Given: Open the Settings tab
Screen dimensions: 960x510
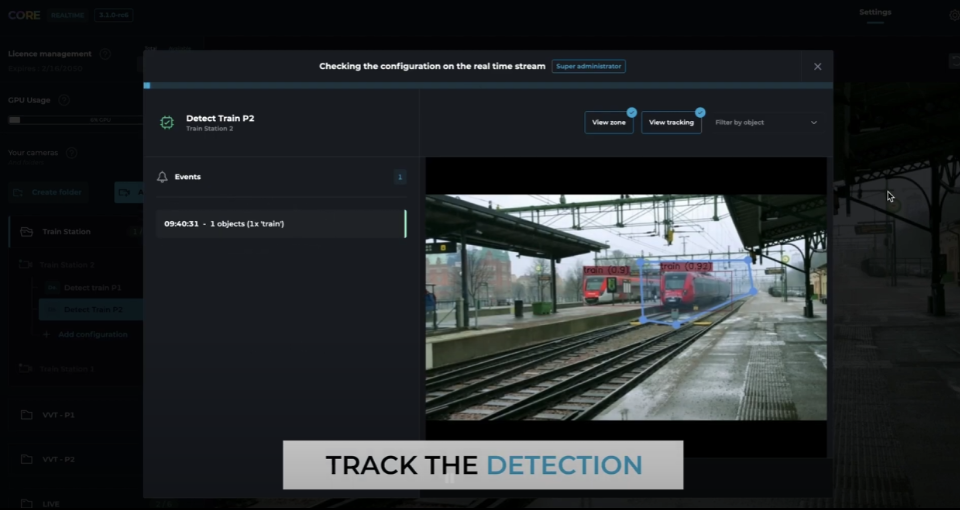Looking at the screenshot, I should (875, 13).
